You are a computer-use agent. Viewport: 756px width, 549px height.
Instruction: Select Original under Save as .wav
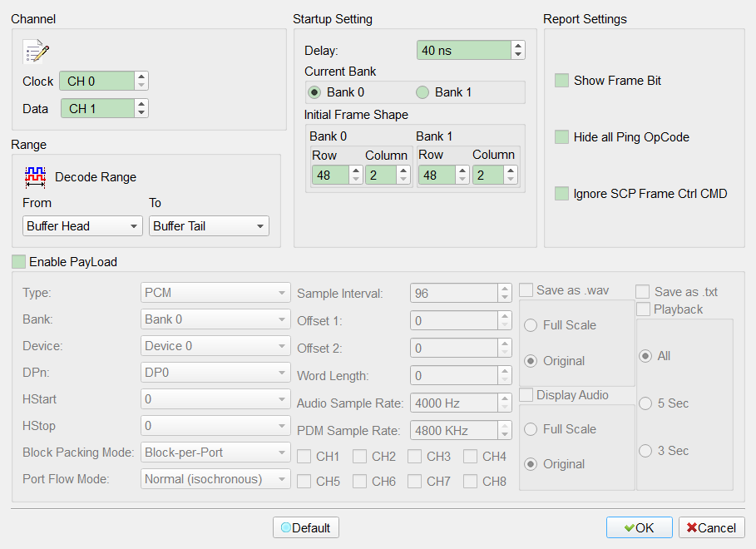[531, 361]
